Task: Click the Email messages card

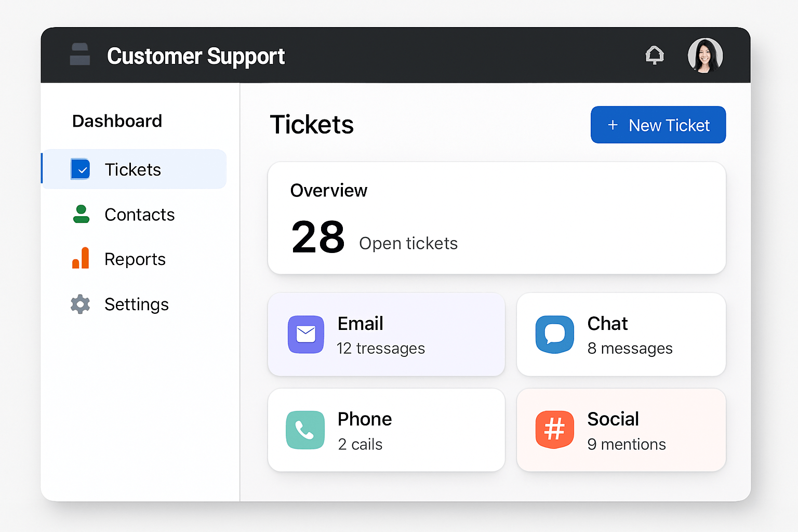Action: pyautogui.click(x=387, y=335)
